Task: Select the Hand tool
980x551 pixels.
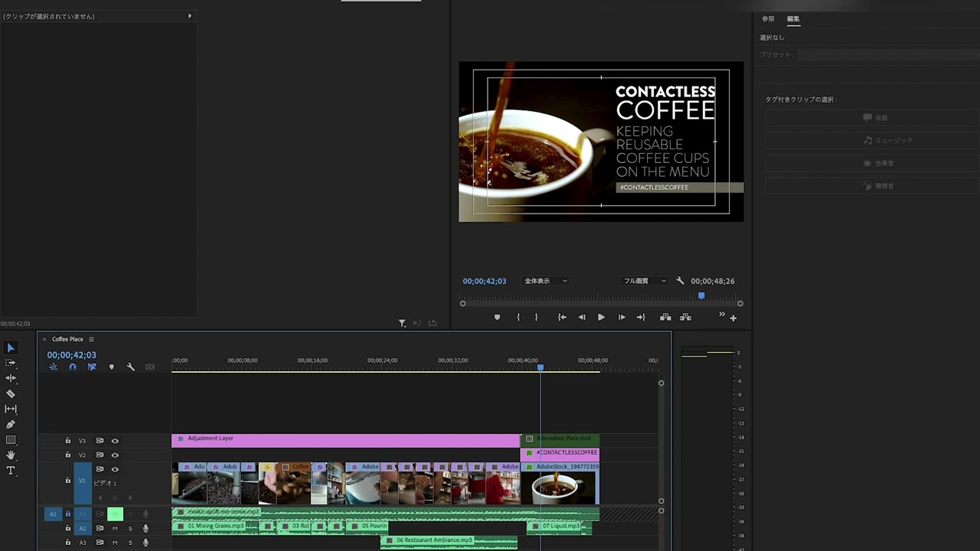Action: click(11, 455)
